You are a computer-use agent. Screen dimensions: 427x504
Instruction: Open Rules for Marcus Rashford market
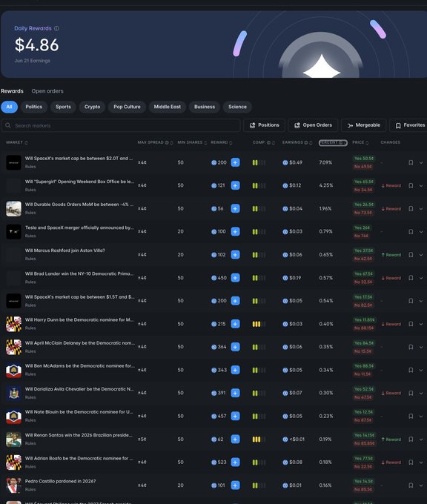[30, 259]
